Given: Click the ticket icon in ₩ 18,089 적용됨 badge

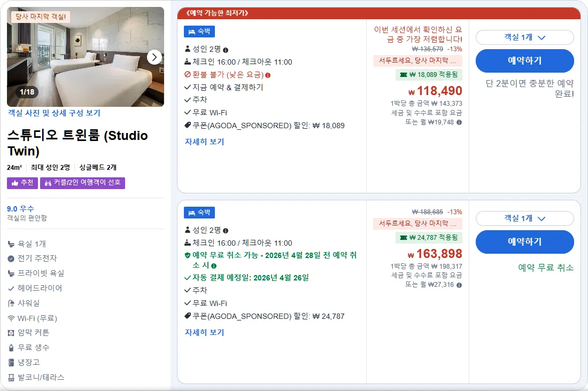Looking at the screenshot, I should pyautogui.click(x=404, y=75).
